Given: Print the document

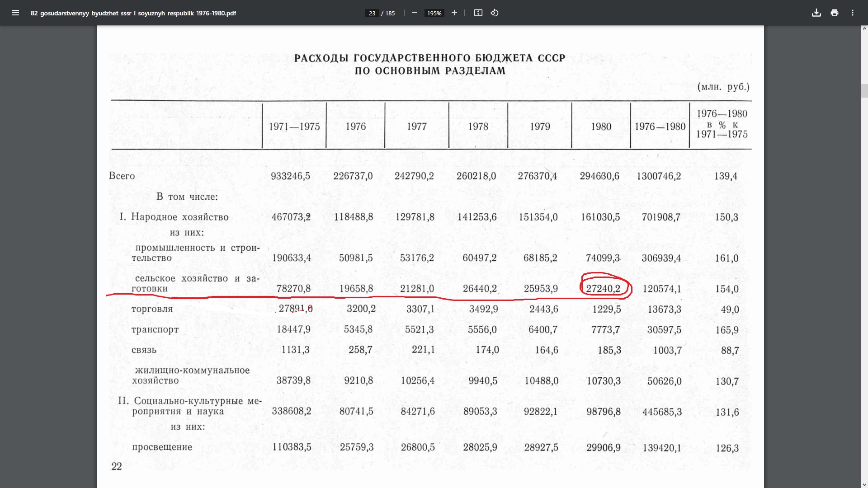Looking at the screenshot, I should (835, 13).
